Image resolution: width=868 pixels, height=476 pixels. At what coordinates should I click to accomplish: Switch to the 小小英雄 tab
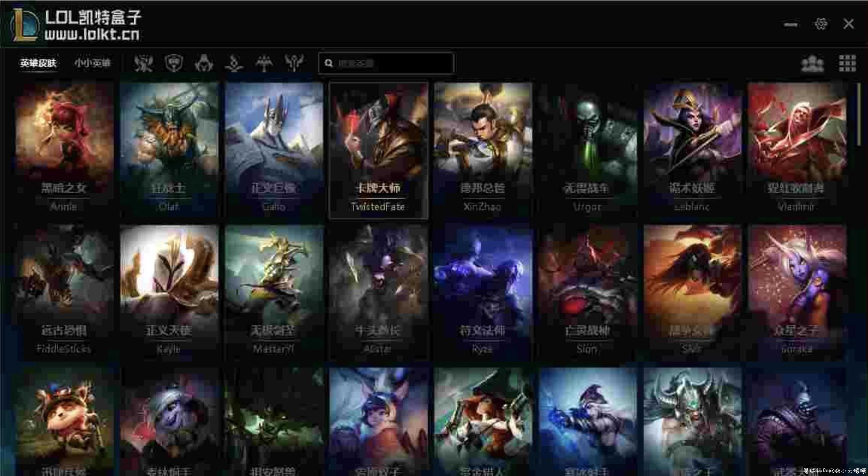pos(93,63)
